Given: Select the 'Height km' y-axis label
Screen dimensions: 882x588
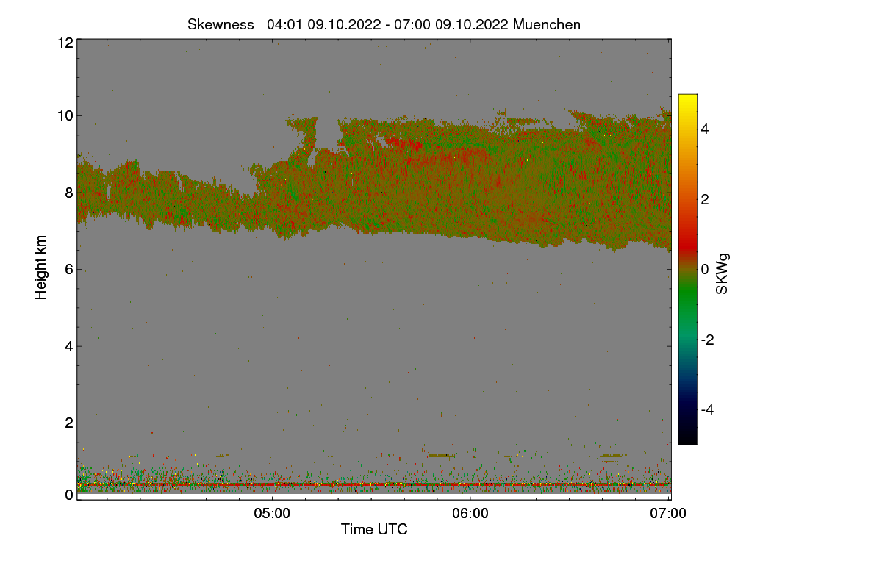Looking at the screenshot, I should (x=41, y=268).
